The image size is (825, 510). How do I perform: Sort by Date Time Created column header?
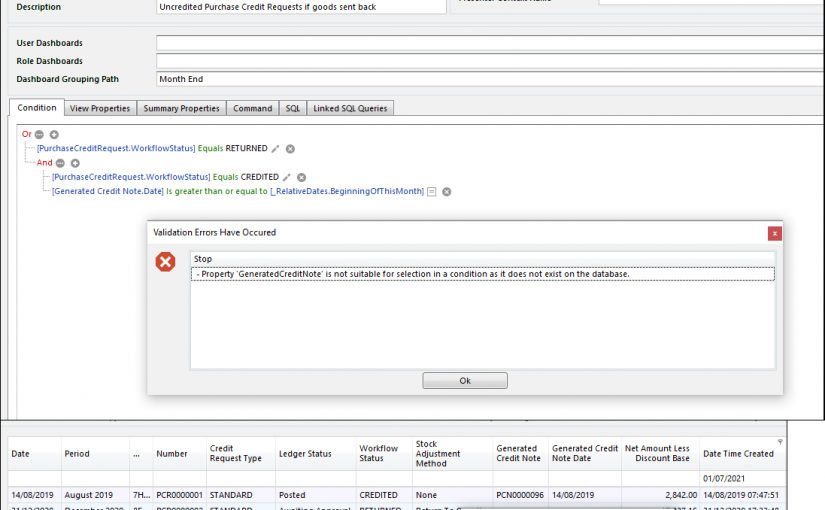point(743,454)
